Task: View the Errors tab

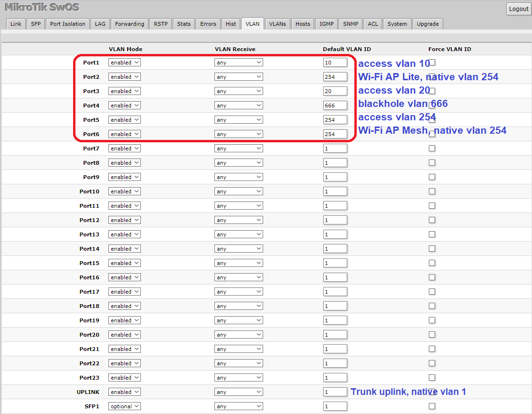Action: pyautogui.click(x=208, y=24)
